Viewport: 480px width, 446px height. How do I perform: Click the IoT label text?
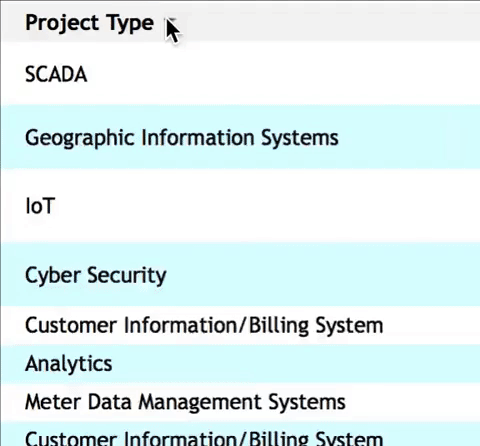tap(40, 206)
